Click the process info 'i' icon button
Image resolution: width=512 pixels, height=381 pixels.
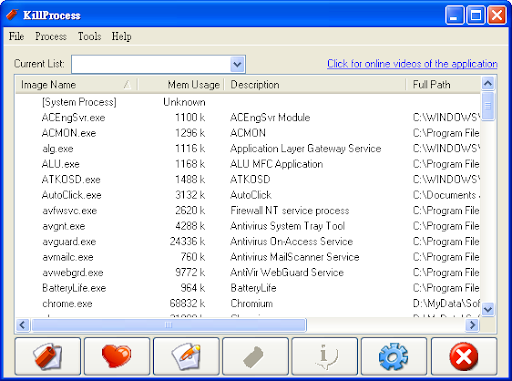click(325, 356)
